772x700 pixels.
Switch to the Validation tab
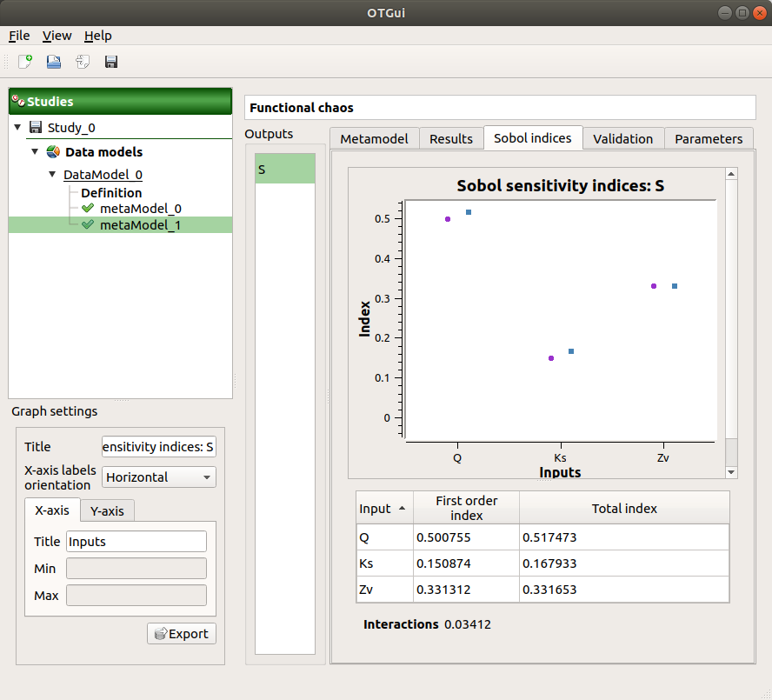pos(622,138)
